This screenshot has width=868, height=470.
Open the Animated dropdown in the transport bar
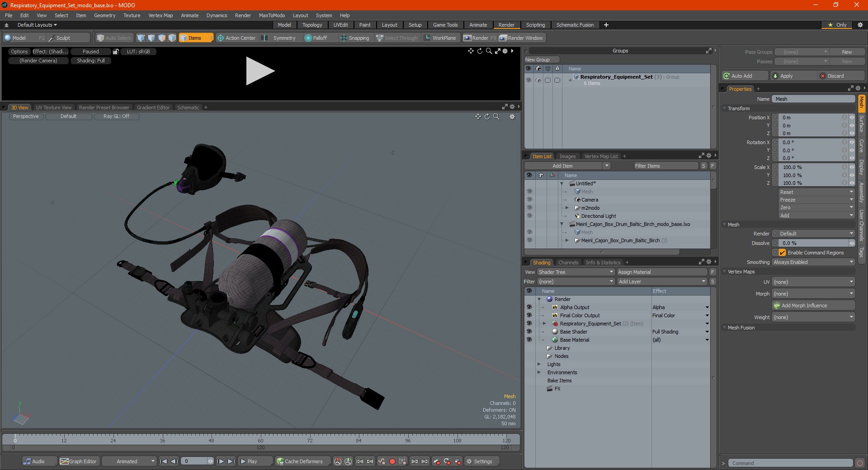click(x=129, y=461)
